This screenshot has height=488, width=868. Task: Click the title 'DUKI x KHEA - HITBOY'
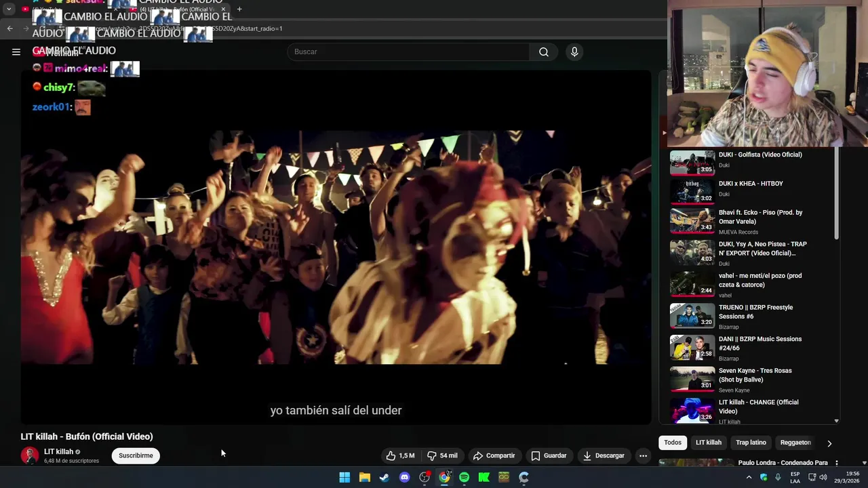[x=751, y=184]
